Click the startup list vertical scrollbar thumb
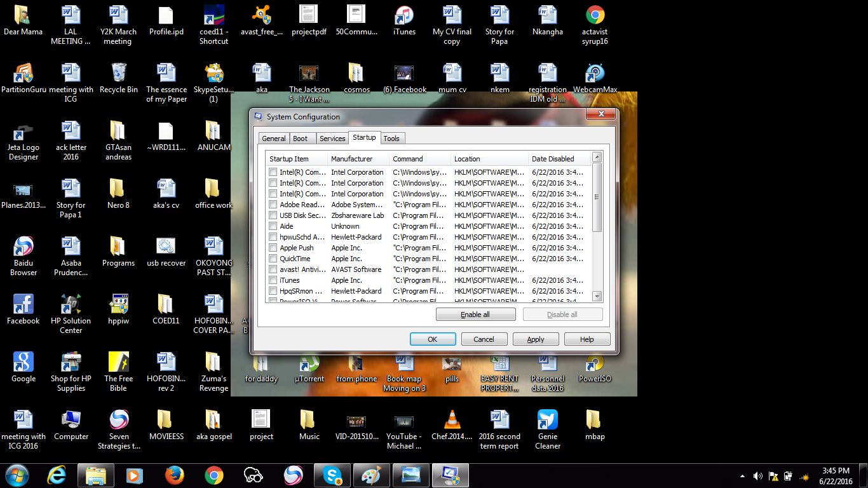Screen dimensions: 868x488 pos(597,197)
